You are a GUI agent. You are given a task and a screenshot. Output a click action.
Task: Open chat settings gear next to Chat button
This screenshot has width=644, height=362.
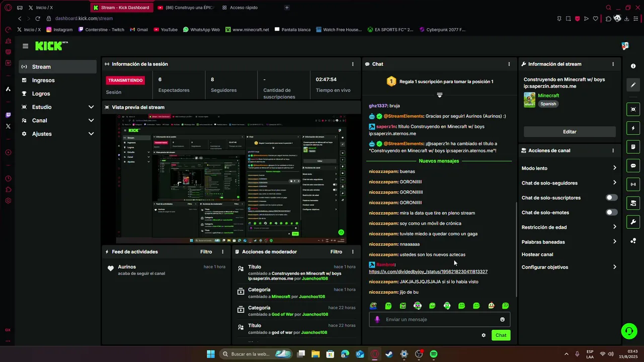coord(484,335)
